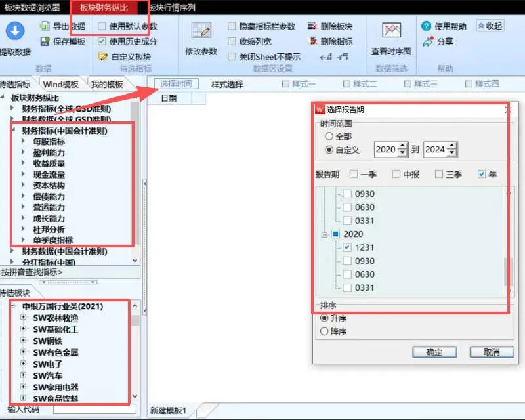This screenshot has height=420, width=525.
Task: Uncheck the 年 report period box
Action: (x=482, y=174)
